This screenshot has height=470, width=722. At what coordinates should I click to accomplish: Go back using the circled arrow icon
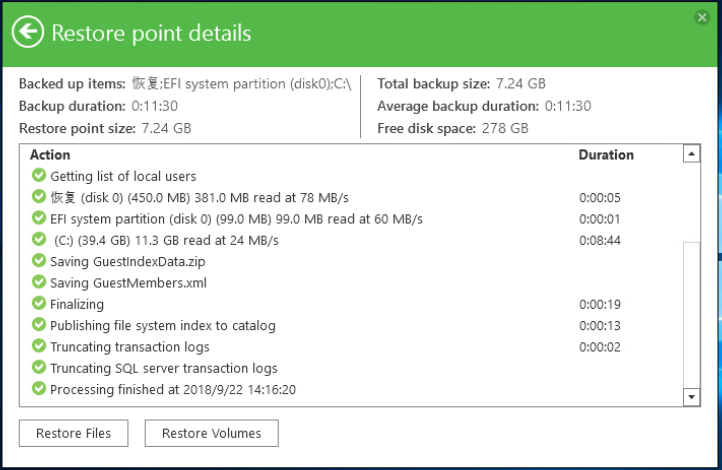tap(28, 32)
